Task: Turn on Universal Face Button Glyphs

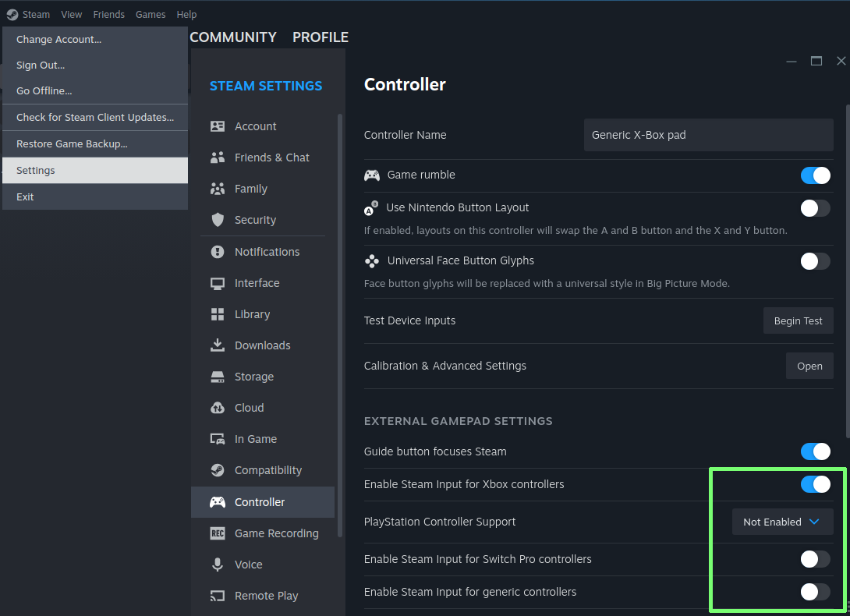Action: (815, 261)
